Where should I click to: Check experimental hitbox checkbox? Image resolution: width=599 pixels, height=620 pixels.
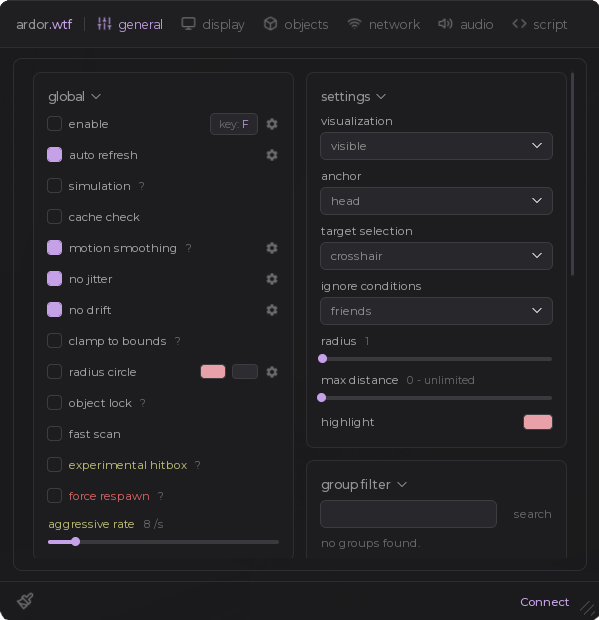pyautogui.click(x=55, y=465)
